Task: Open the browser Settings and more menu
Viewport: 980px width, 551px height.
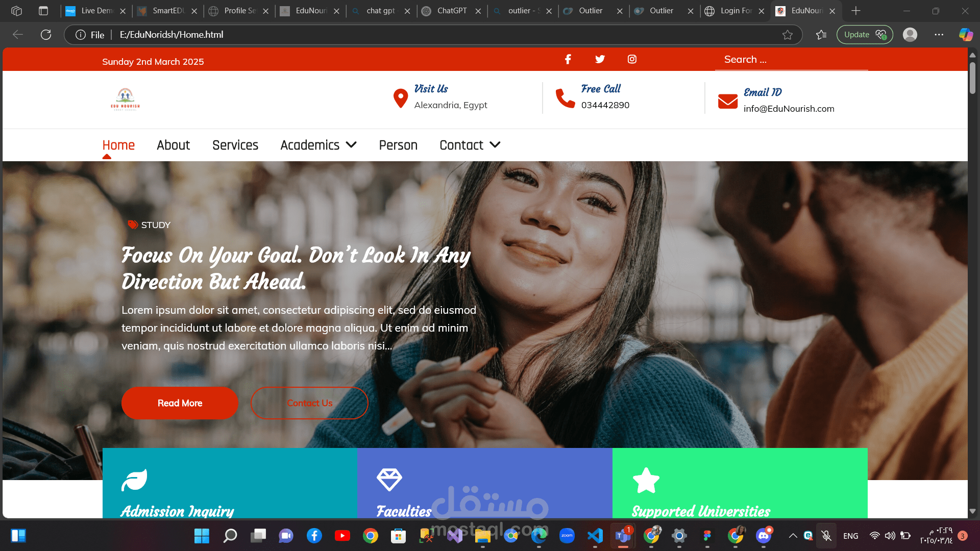Action: 939,35
